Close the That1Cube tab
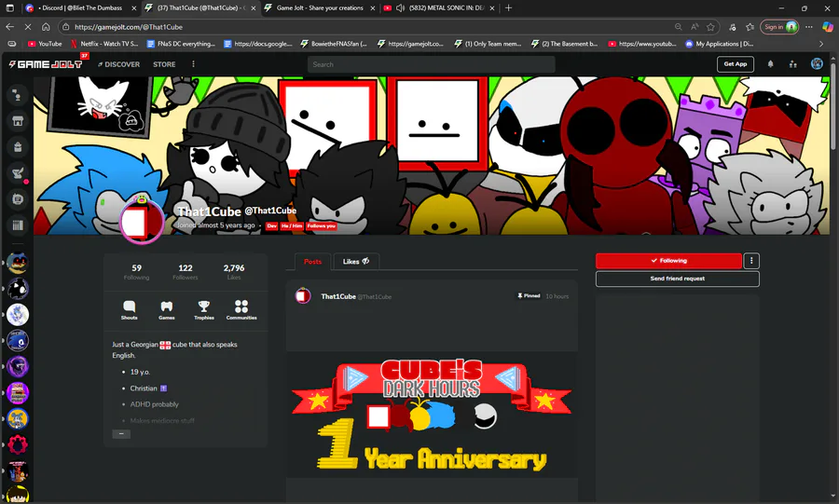This screenshot has height=504, width=839. (x=254, y=8)
